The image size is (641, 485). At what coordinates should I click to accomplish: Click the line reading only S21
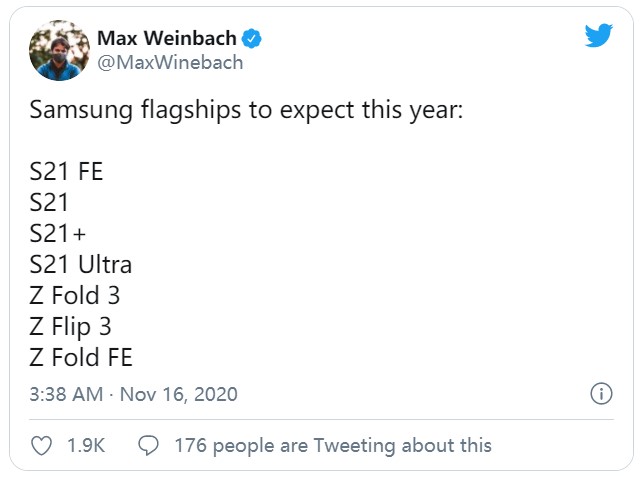click(49, 202)
